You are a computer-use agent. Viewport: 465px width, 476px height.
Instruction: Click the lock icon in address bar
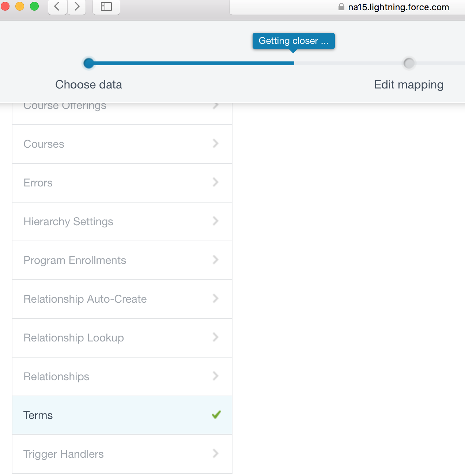[x=341, y=7]
